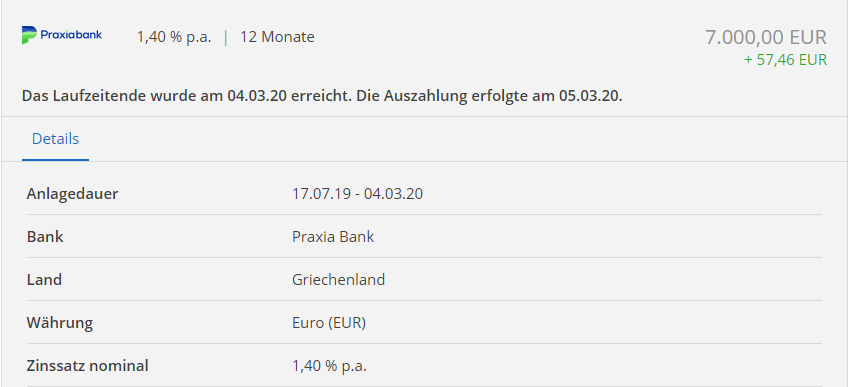Click the Währung row label
Screen dimensions: 848x387
click(59, 323)
